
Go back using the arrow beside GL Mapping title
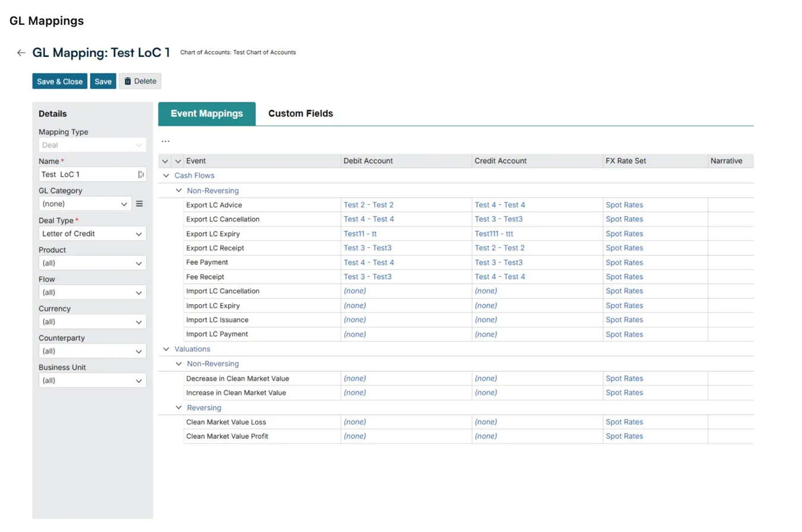(x=21, y=53)
